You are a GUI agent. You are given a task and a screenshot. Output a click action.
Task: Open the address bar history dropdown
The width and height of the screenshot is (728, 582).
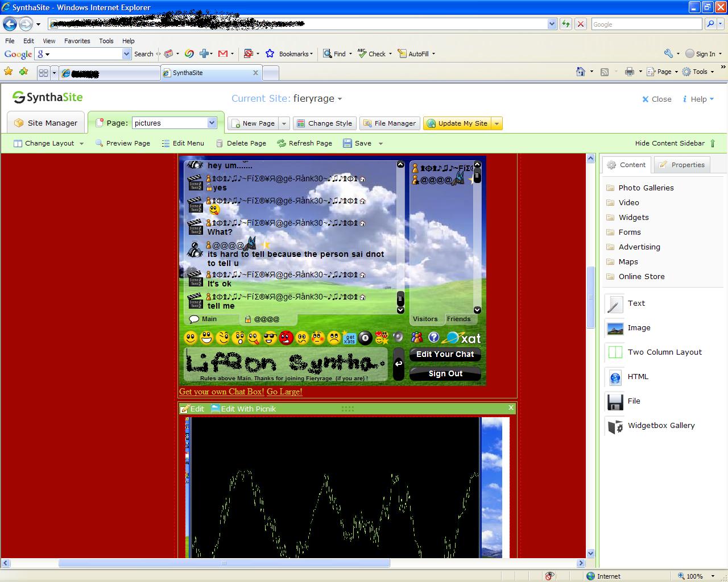[552, 24]
